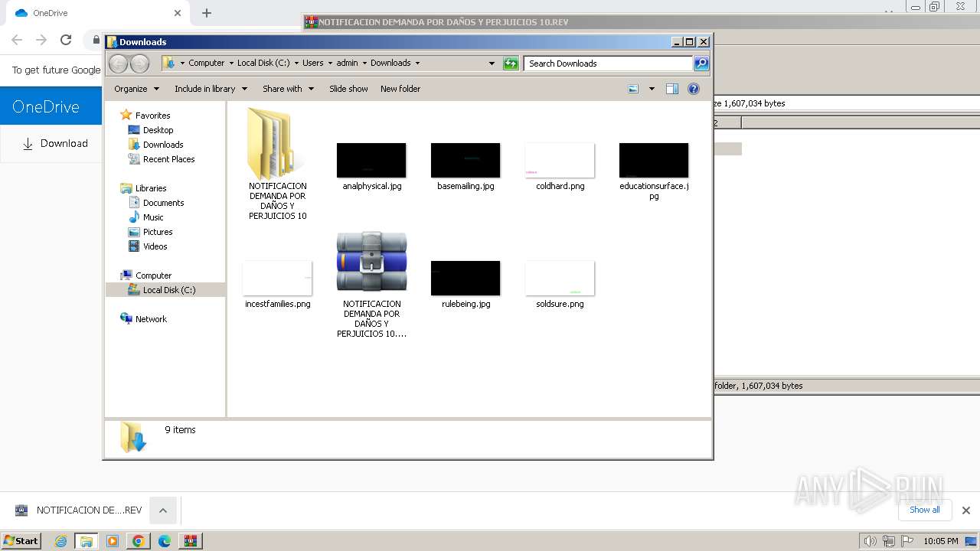Open the Windows Start menu
Screen dimensions: 980x551
(21, 540)
